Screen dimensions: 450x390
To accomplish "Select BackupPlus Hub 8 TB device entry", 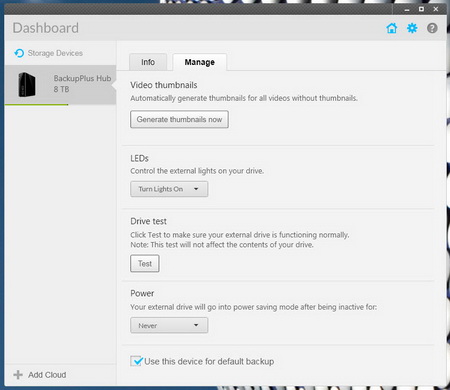I will click(60, 85).
